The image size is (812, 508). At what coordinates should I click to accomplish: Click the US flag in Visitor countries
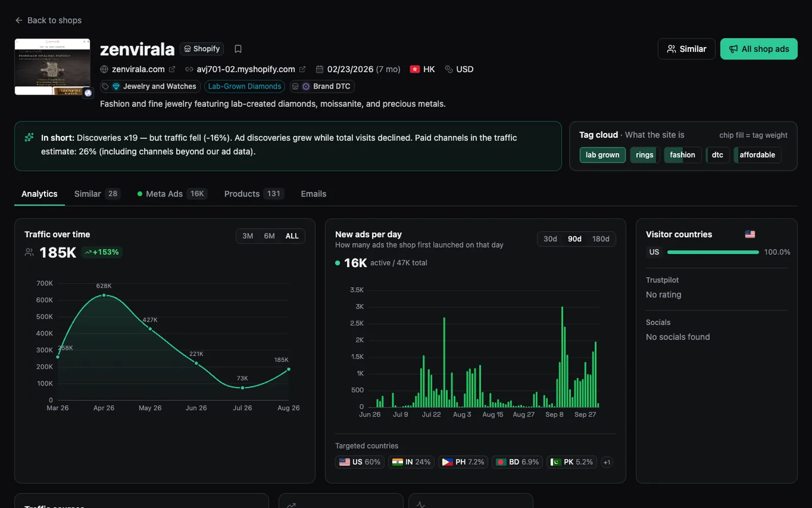(750, 234)
